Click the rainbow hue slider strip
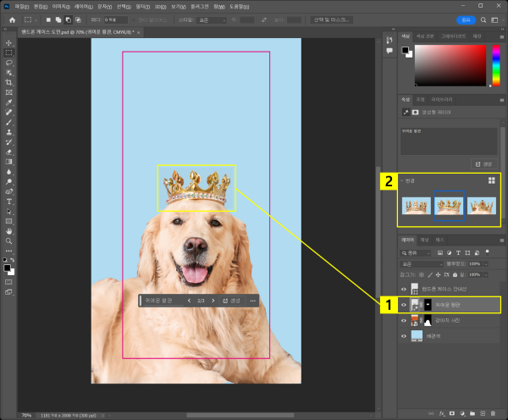Image resolution: width=508 pixels, height=420 pixels. [x=495, y=65]
